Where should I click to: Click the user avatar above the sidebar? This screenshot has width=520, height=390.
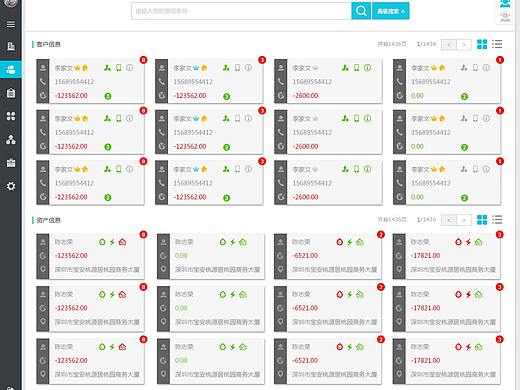[10, 3]
